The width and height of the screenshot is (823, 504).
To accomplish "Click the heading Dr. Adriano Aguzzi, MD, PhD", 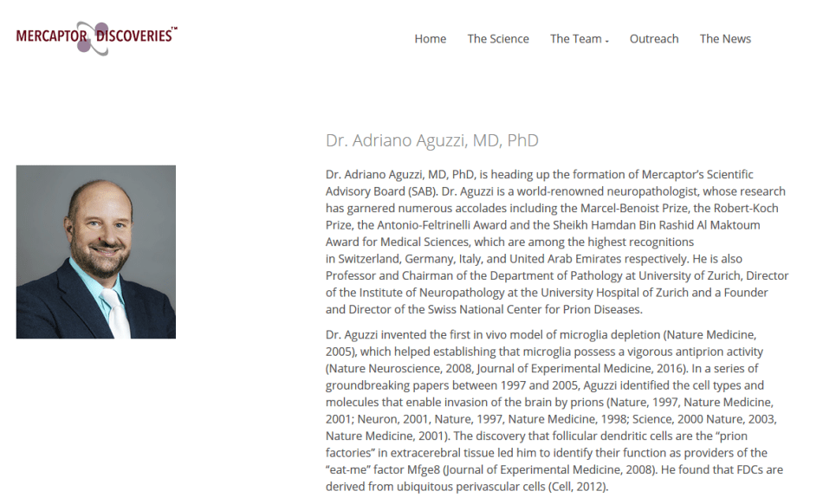I will (431, 140).
